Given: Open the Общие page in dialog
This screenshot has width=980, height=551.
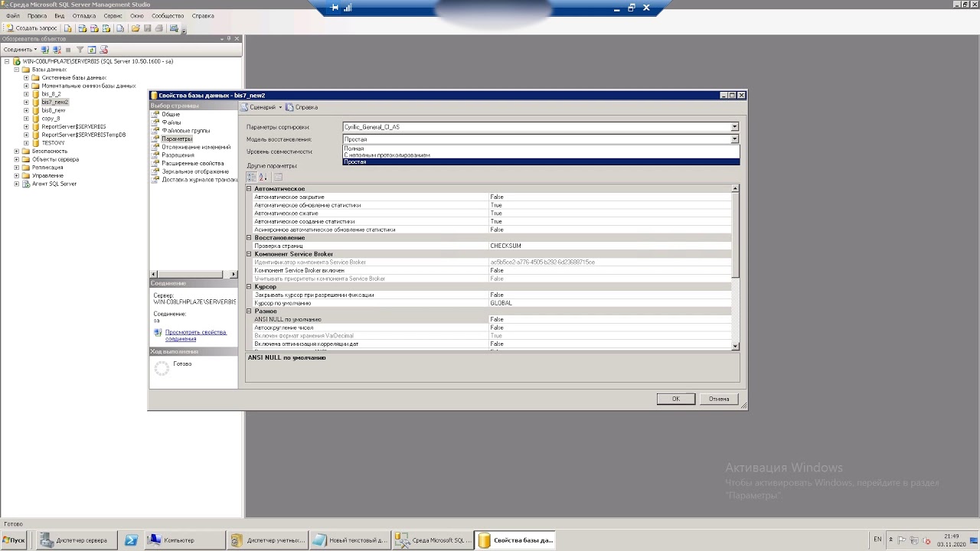Looking at the screenshot, I should [x=170, y=114].
